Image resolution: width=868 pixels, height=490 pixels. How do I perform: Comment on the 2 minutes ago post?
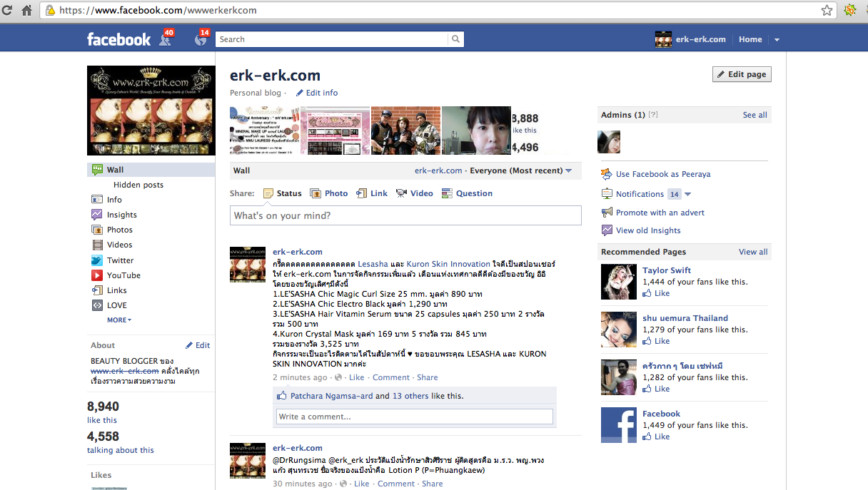(391, 377)
